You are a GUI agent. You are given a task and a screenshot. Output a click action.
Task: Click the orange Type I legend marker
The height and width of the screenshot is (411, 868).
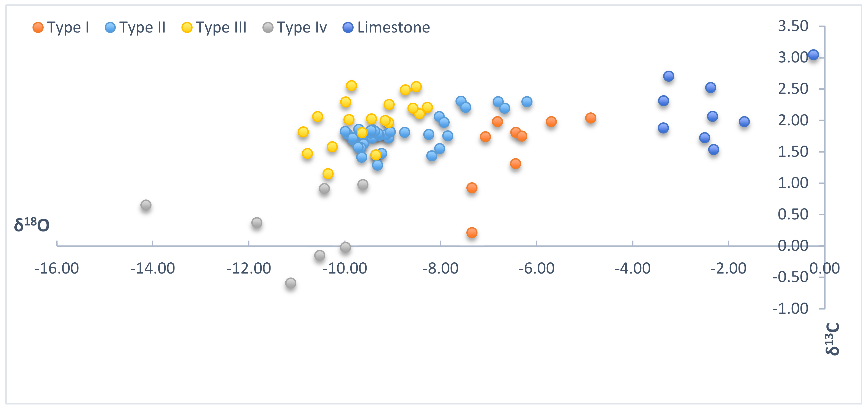tap(38, 27)
